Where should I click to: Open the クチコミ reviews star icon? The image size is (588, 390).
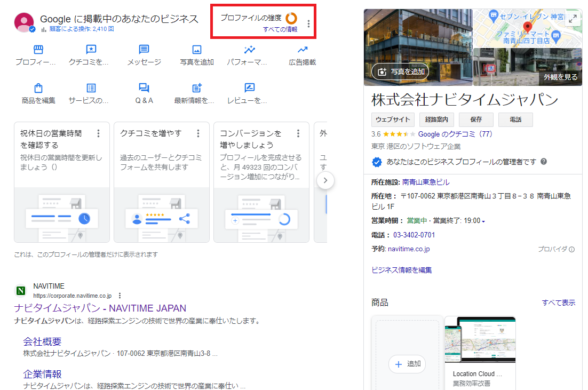[x=91, y=50]
